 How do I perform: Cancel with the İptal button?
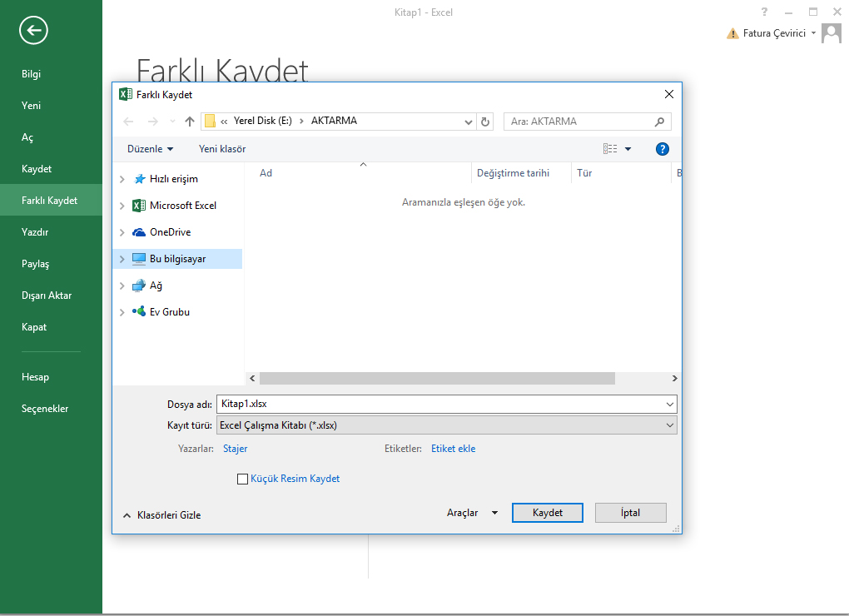(x=630, y=513)
